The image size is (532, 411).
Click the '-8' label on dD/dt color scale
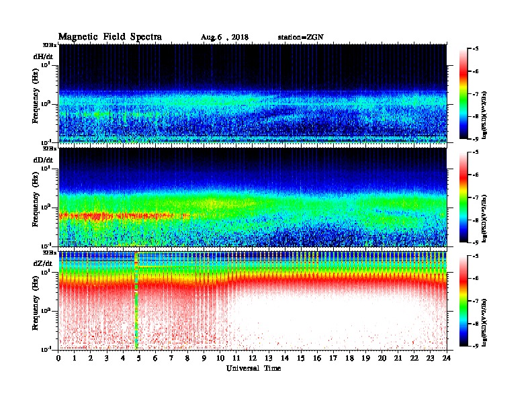(476, 220)
